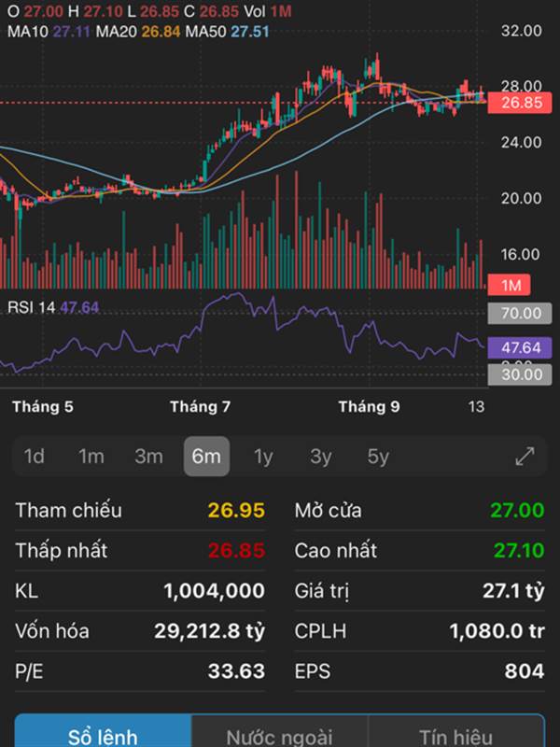Tap the EPS value 804
Image resolution: width=560 pixels, height=747 pixels.
click(525, 671)
